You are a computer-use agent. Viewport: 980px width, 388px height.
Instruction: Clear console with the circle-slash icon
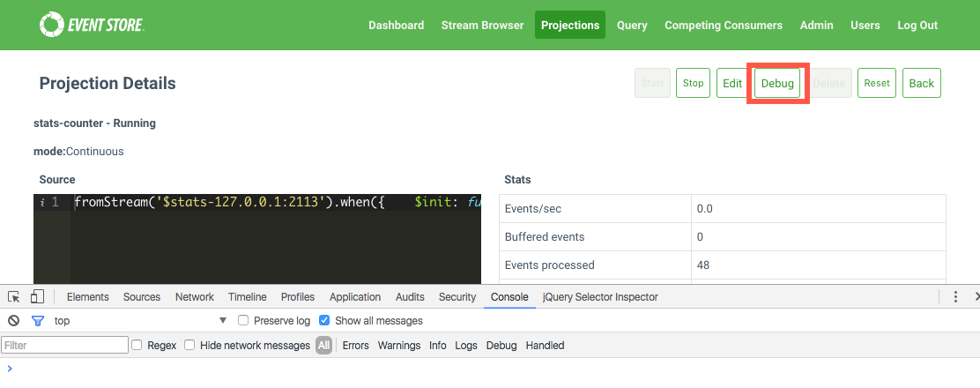click(14, 321)
